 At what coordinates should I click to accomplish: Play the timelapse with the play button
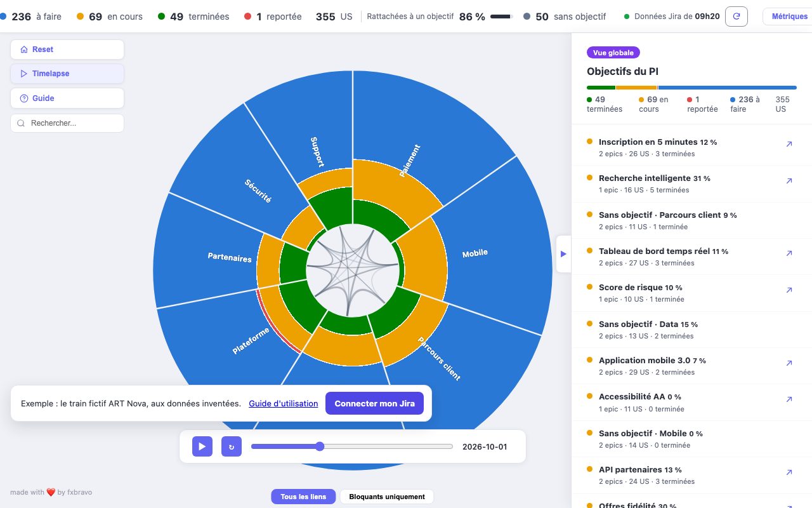click(202, 446)
